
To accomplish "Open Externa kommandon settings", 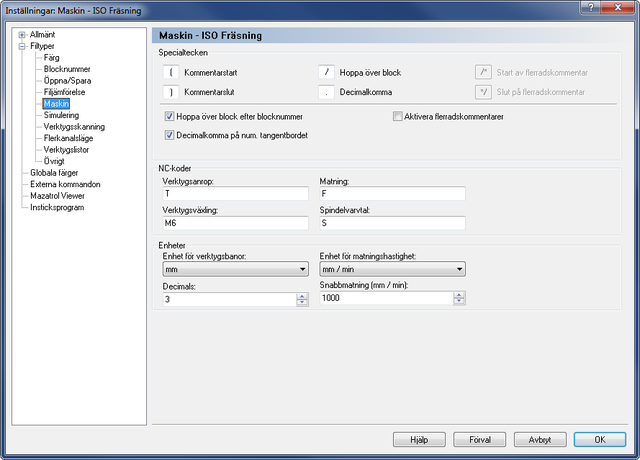I will (65, 184).
